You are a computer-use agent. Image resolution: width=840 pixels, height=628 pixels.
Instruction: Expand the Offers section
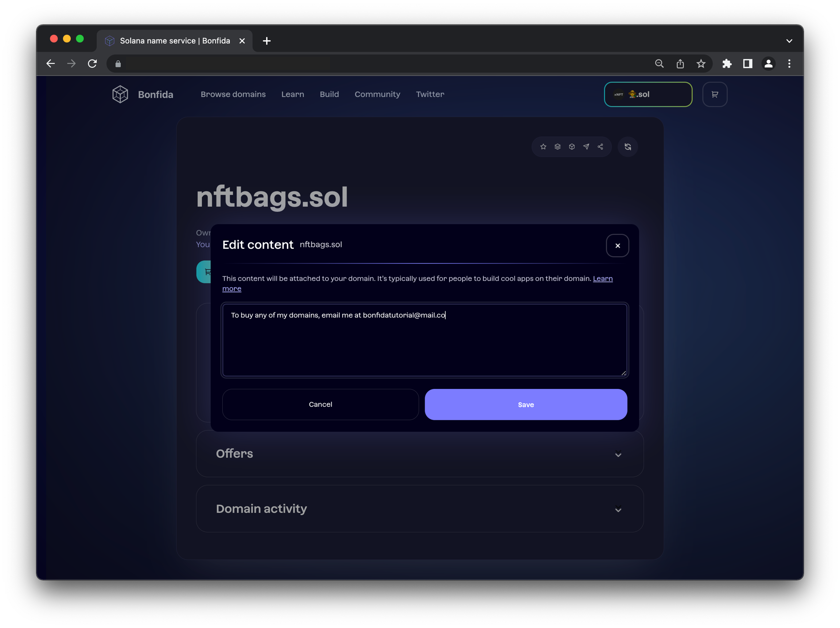click(x=618, y=454)
